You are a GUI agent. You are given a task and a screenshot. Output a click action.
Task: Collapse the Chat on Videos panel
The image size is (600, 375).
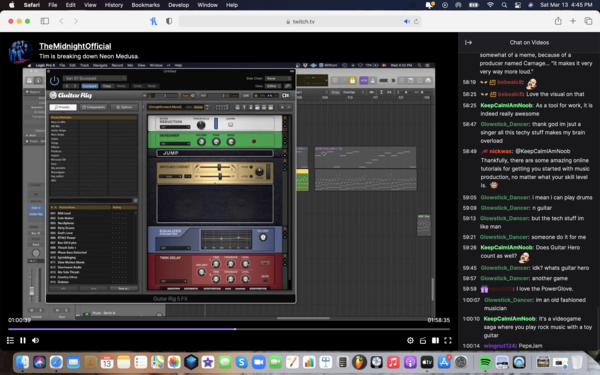[x=468, y=42]
